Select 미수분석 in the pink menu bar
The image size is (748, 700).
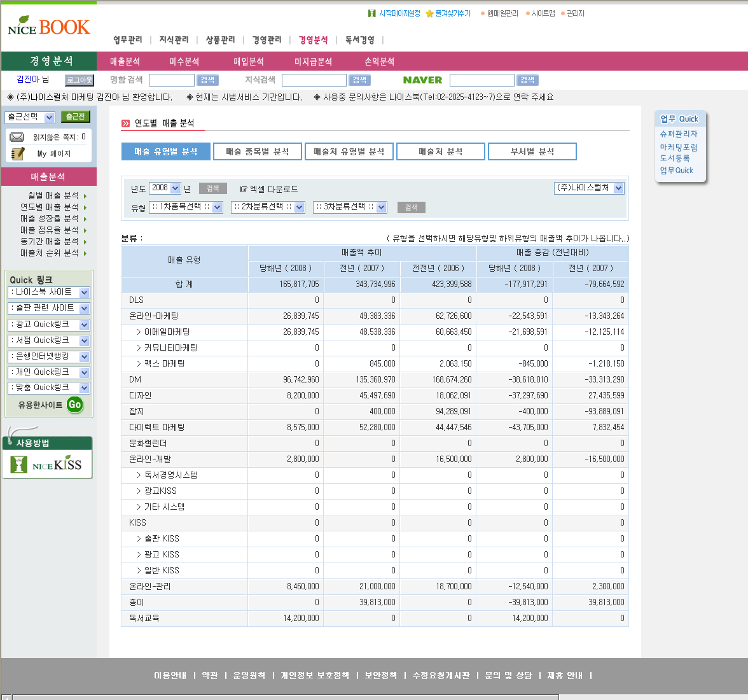pyautogui.click(x=184, y=62)
